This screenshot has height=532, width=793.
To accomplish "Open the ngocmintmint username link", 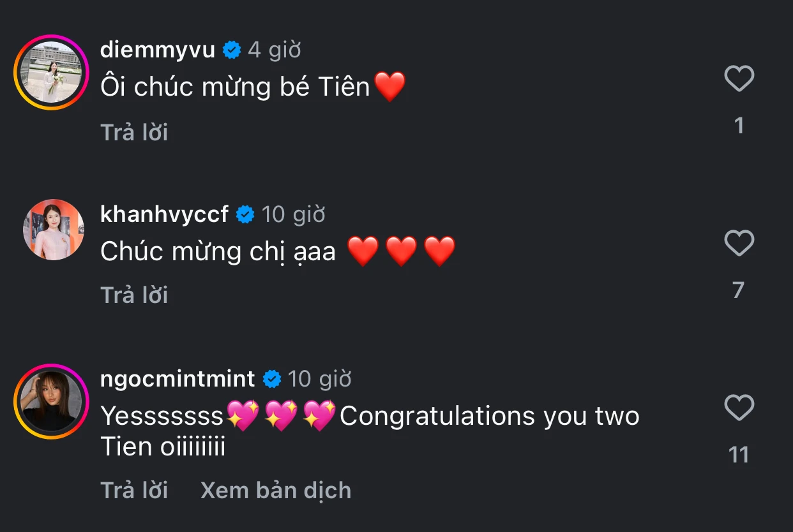I will click(x=177, y=379).
